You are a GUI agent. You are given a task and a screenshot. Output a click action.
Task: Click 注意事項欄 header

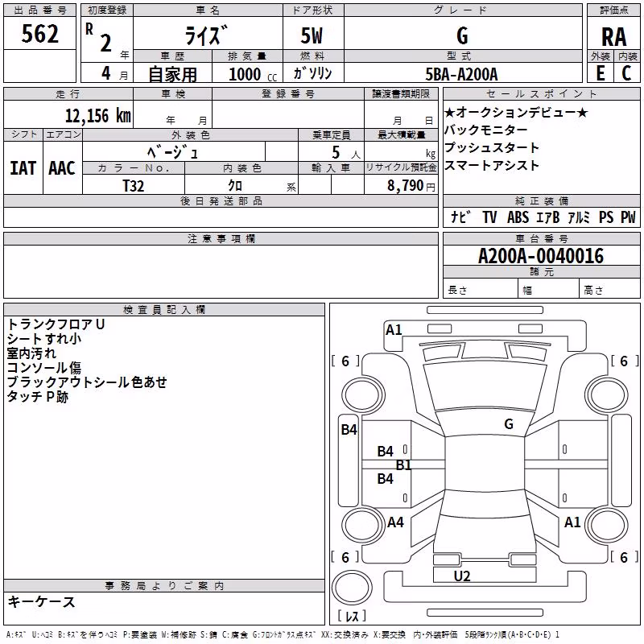(221, 238)
